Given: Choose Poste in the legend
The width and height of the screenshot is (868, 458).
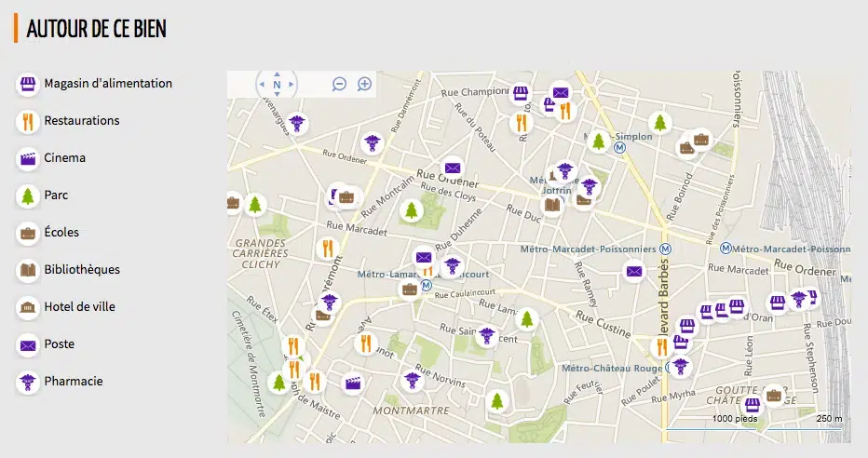Looking at the screenshot, I should (x=59, y=344).
